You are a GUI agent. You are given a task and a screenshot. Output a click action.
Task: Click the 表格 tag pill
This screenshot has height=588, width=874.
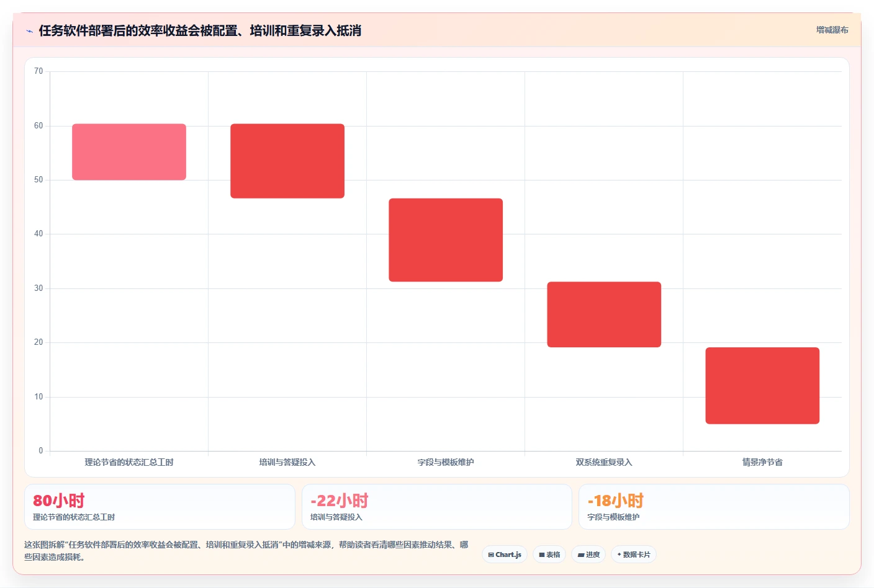pos(549,555)
